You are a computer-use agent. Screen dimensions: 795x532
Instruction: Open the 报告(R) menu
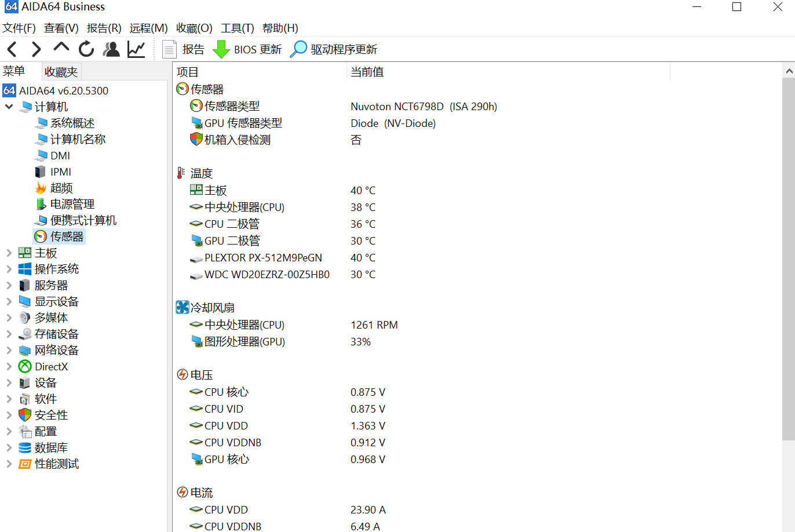[x=104, y=28]
